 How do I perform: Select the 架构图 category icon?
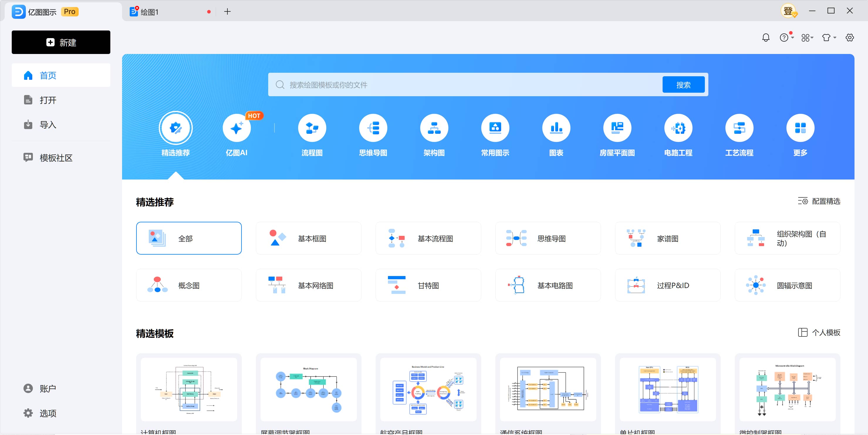(434, 128)
